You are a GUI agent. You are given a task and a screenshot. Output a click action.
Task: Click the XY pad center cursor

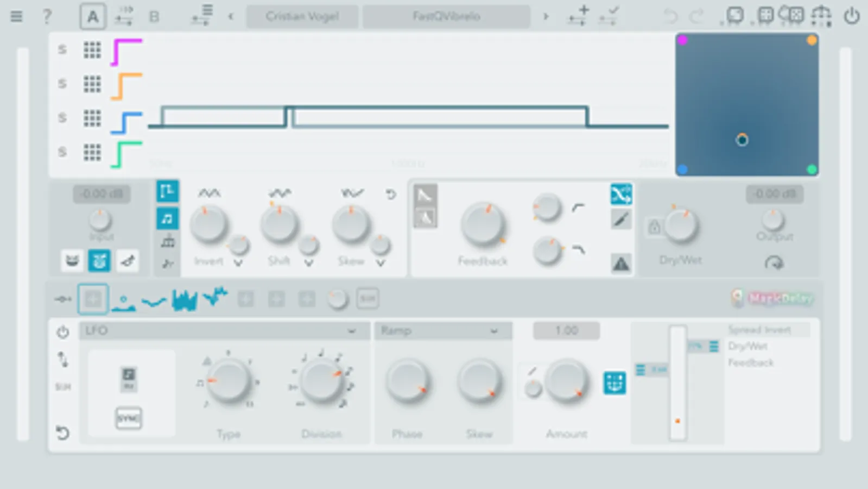[x=742, y=140]
